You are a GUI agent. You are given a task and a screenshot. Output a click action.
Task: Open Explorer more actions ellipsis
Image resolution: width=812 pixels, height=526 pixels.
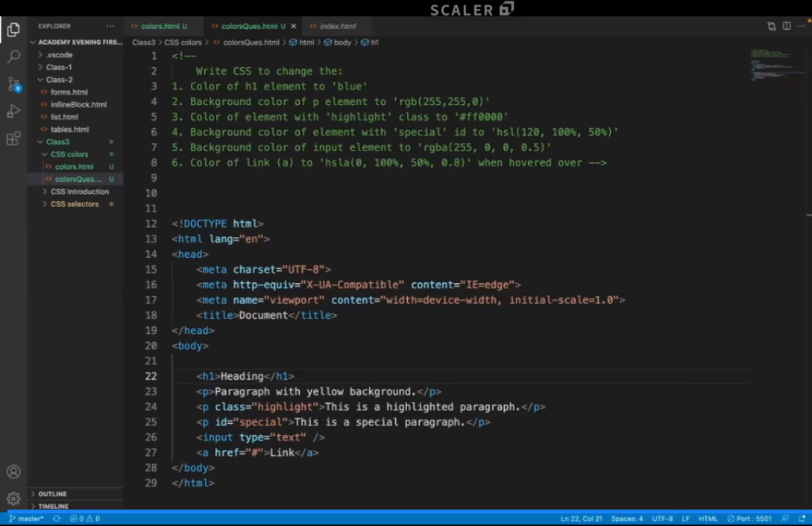(110, 26)
